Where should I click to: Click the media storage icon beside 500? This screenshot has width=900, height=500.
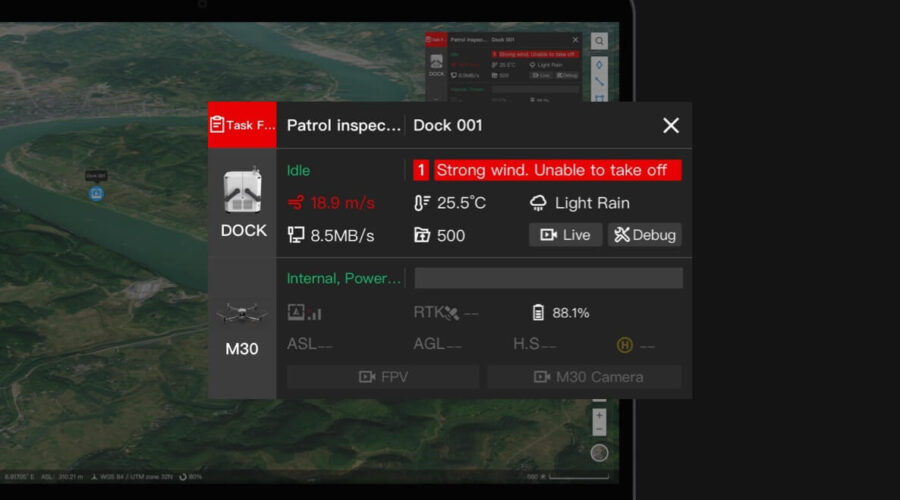click(421, 236)
